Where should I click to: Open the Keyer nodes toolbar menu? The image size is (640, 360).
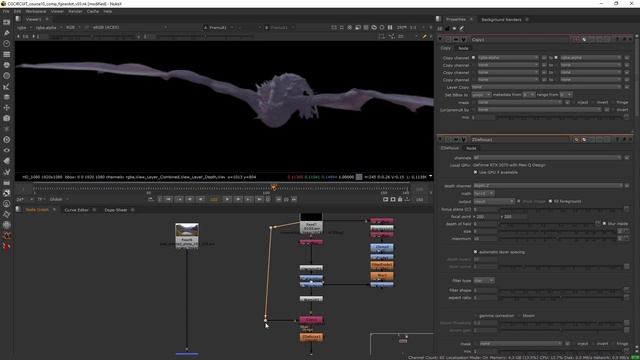[x=7, y=86]
